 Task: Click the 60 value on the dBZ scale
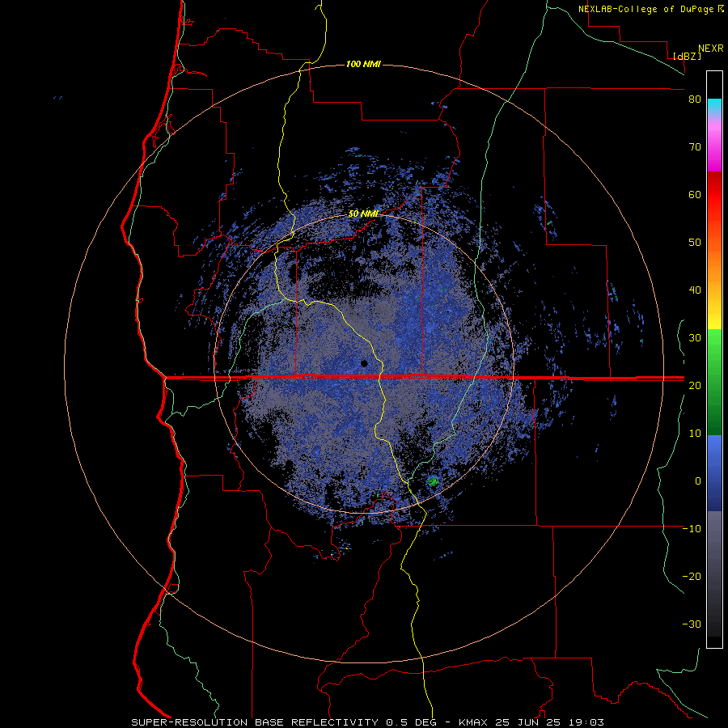[x=695, y=194]
